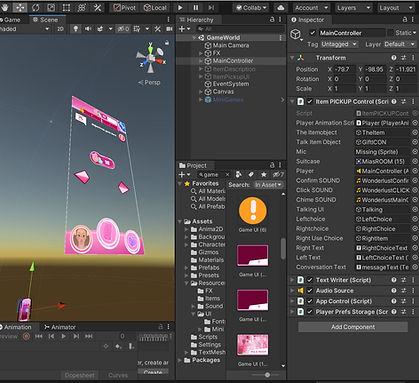Open Transform preset settings icon
This screenshot has width=419, height=383.
pos(404,58)
